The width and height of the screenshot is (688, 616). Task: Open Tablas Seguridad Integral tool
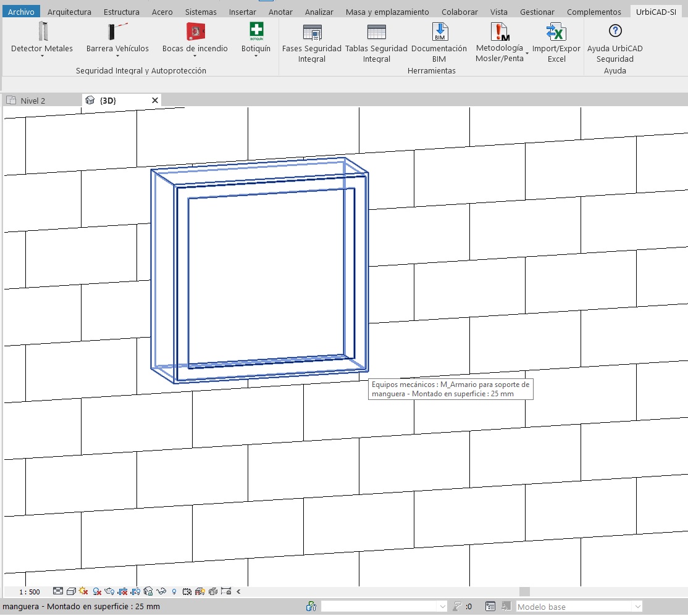376,32
